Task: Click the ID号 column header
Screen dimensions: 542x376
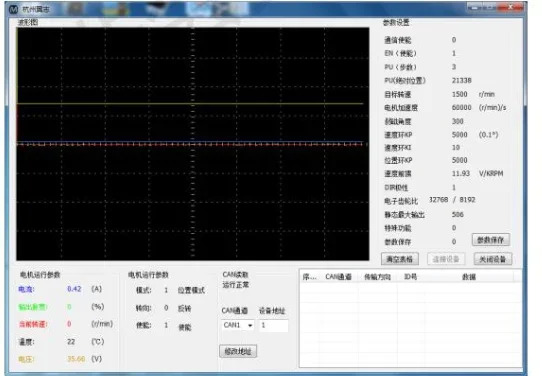Action: point(411,277)
